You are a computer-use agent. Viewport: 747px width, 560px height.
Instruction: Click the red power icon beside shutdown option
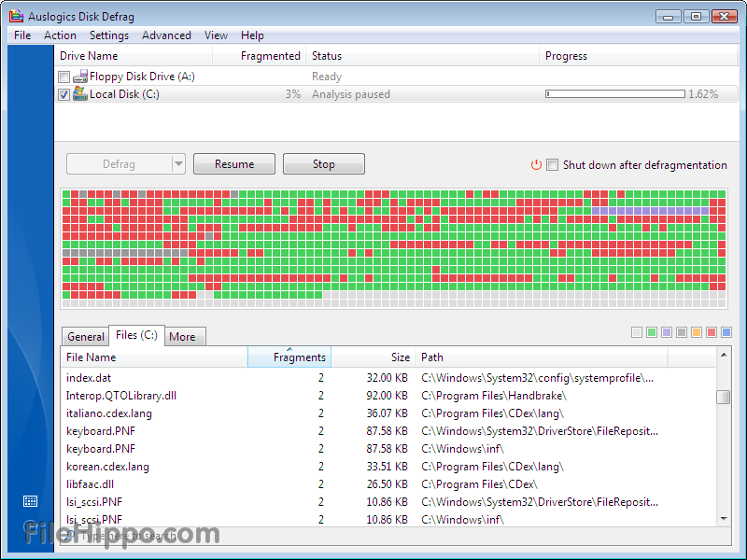(x=536, y=164)
